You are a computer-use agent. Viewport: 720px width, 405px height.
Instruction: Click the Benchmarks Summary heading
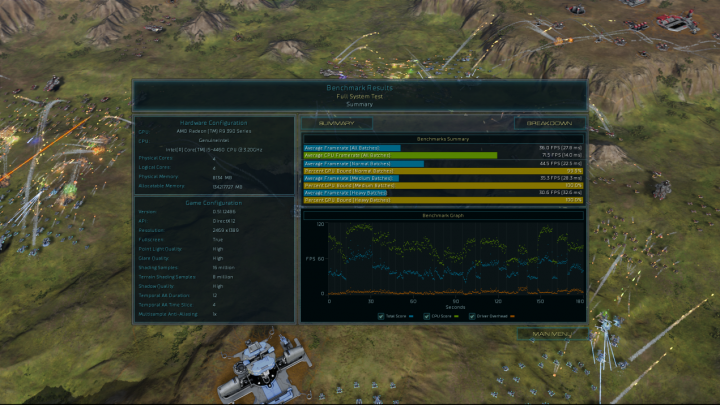[x=443, y=139]
